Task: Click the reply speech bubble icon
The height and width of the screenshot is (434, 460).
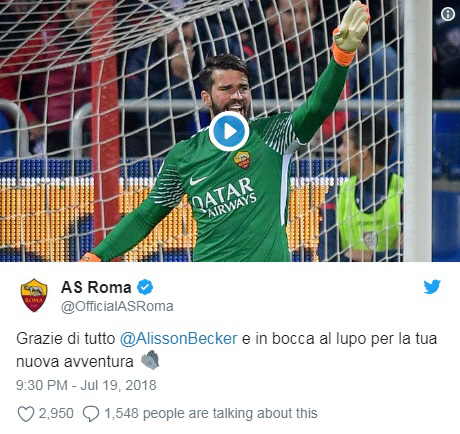Action: (91, 414)
